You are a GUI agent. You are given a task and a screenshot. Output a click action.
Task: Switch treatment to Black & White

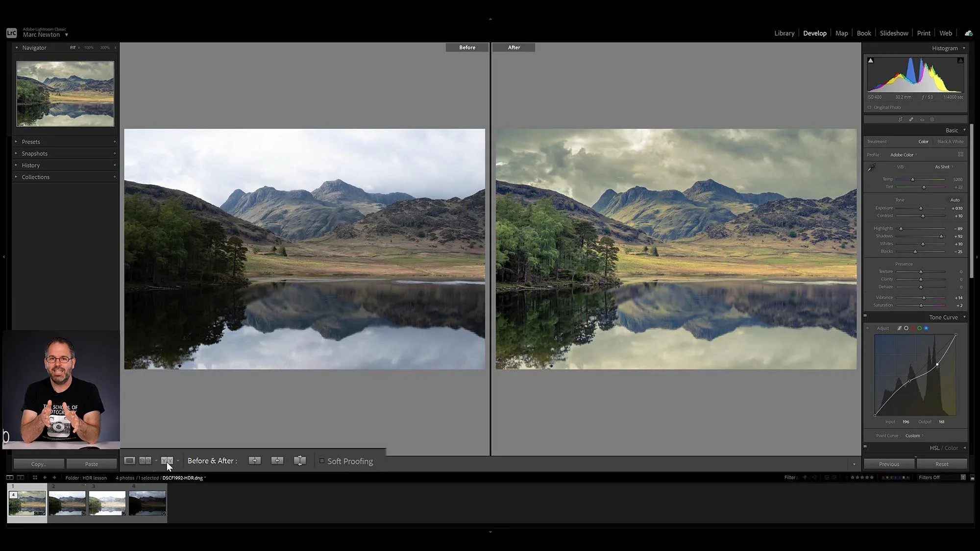(950, 142)
